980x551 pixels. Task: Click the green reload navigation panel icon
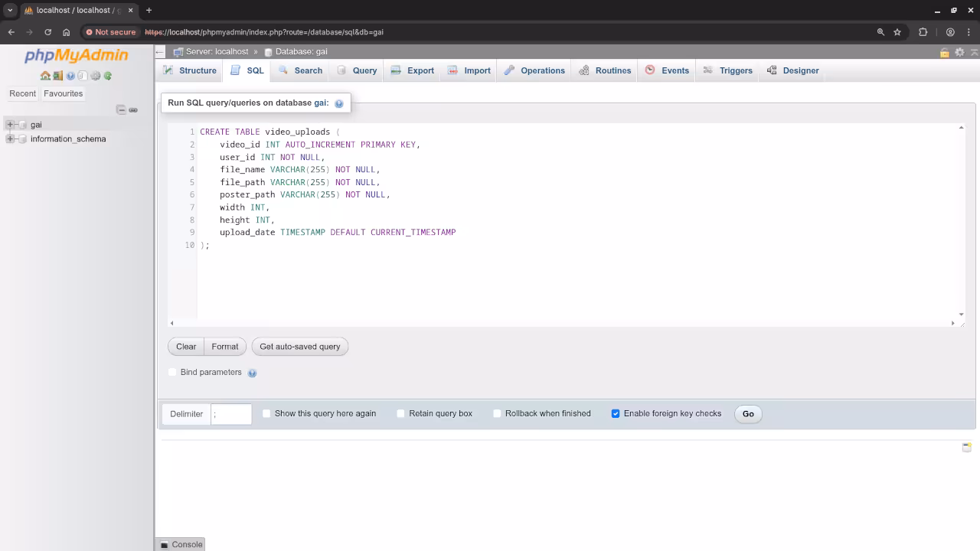pos(108,76)
